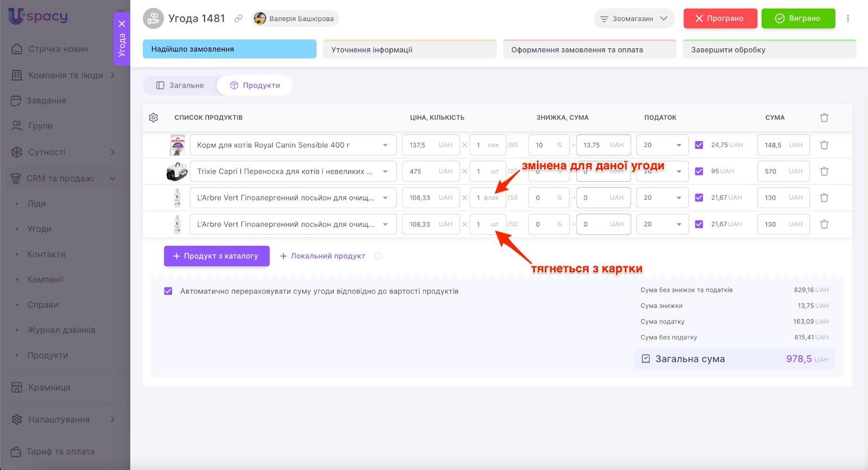Image resolution: width=868 pixels, height=470 pixels.
Task: Edit the Royal Canin sum field 148,5
Action: pos(783,145)
